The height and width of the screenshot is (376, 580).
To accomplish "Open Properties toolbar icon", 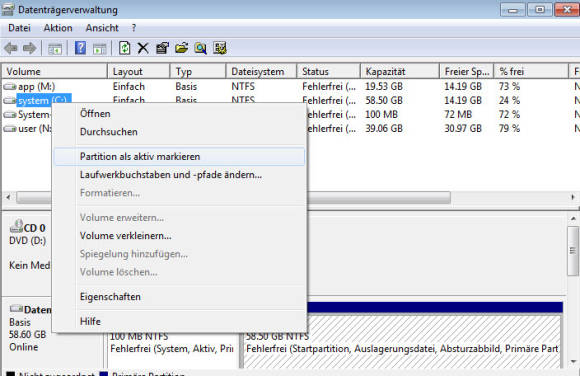I will pyautogui.click(x=162, y=48).
